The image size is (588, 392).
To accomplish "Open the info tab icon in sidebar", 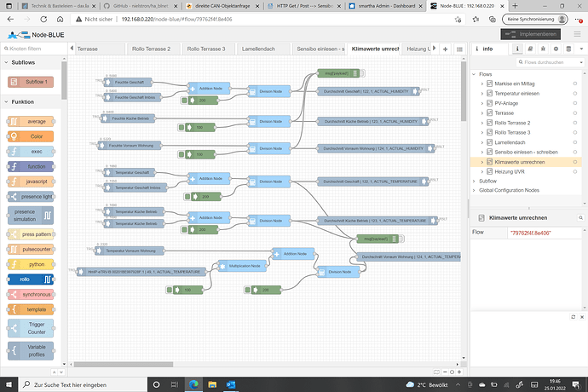I will [516, 49].
